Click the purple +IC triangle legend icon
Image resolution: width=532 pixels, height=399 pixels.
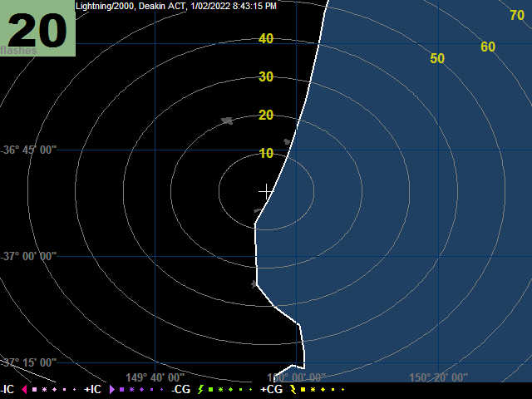(112, 389)
